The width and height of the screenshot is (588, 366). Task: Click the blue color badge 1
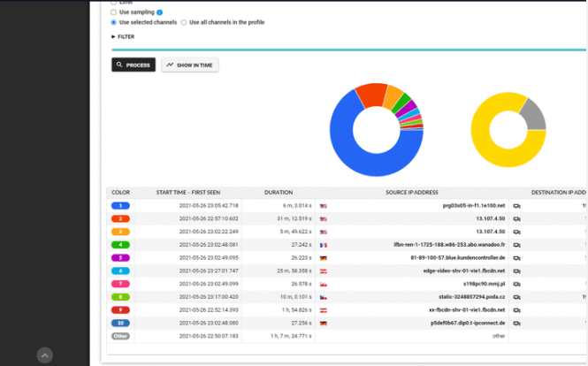click(x=120, y=206)
